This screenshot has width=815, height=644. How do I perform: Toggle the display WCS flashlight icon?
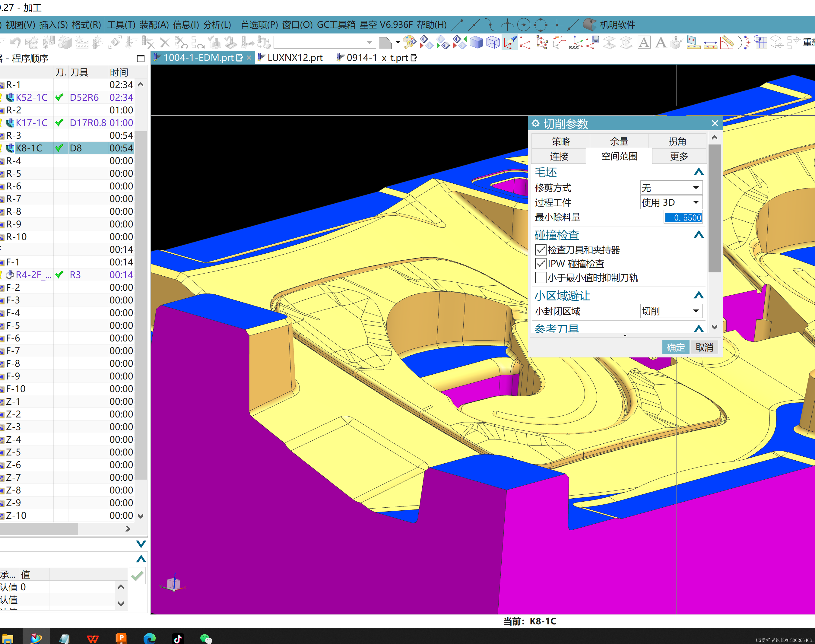point(510,42)
